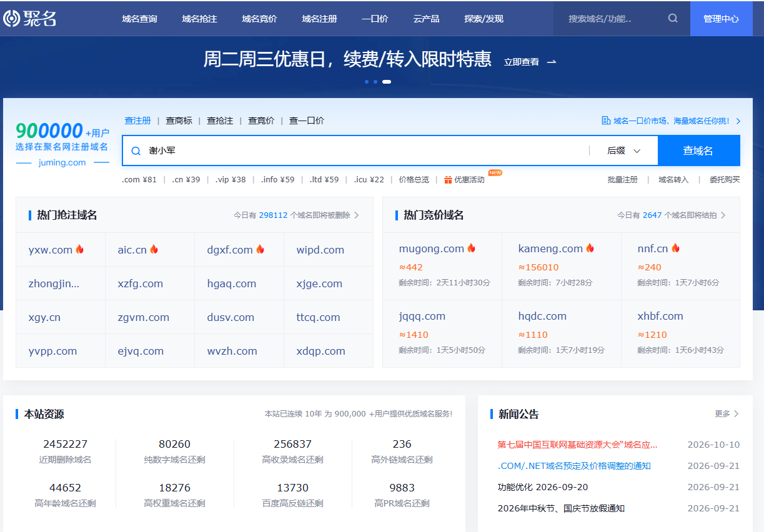
Task: Click the 查域名 search button
Action: (x=698, y=150)
